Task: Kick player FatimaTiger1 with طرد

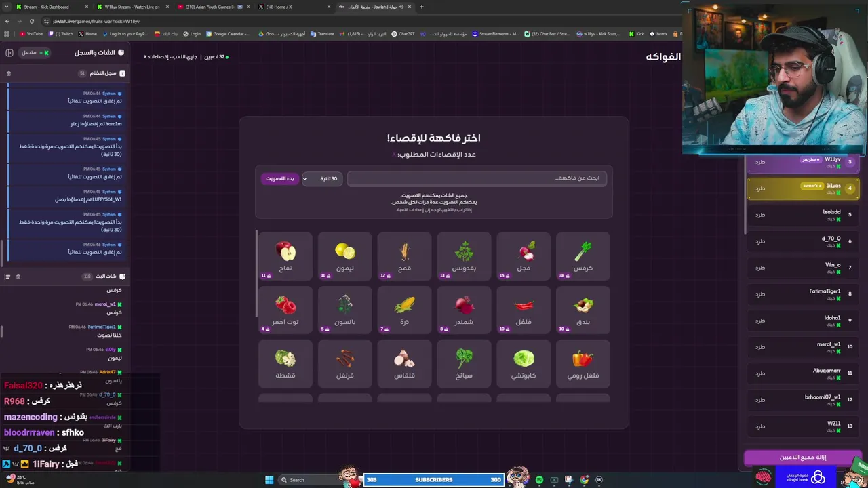Action: (x=760, y=294)
